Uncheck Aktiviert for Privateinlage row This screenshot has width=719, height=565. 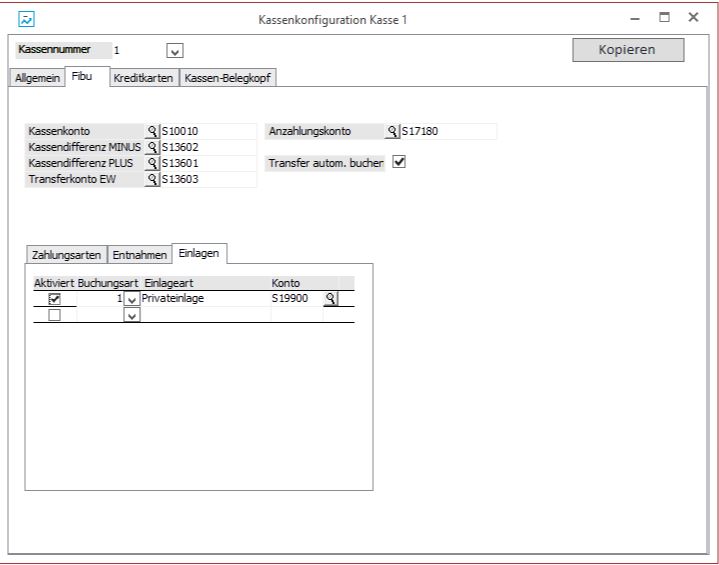coord(54,299)
